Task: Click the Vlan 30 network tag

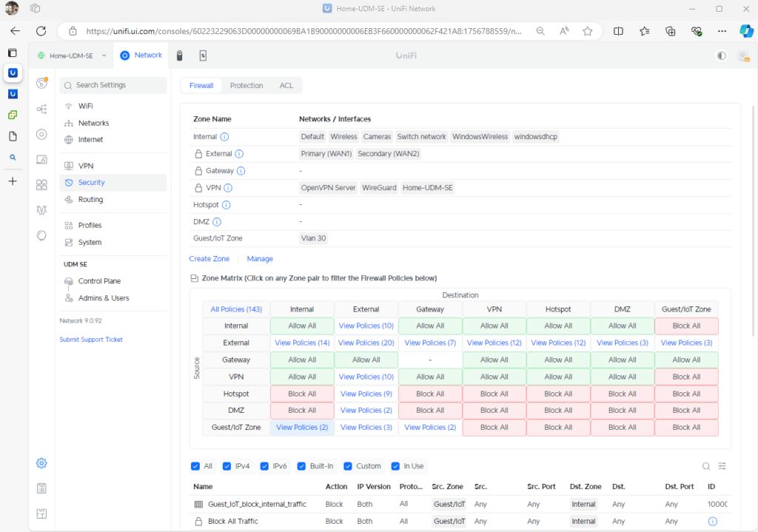Action: [313, 239]
